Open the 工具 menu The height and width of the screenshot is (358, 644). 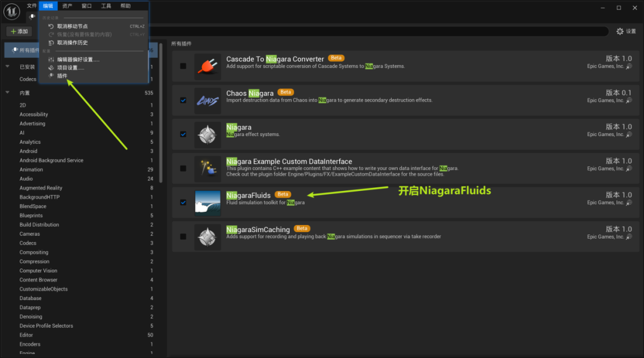(x=106, y=6)
